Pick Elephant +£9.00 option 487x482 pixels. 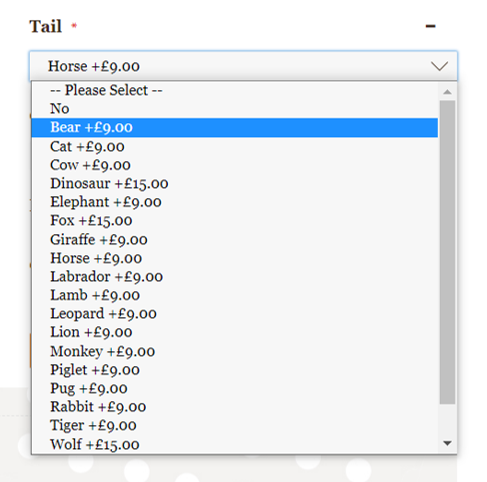pos(235,202)
